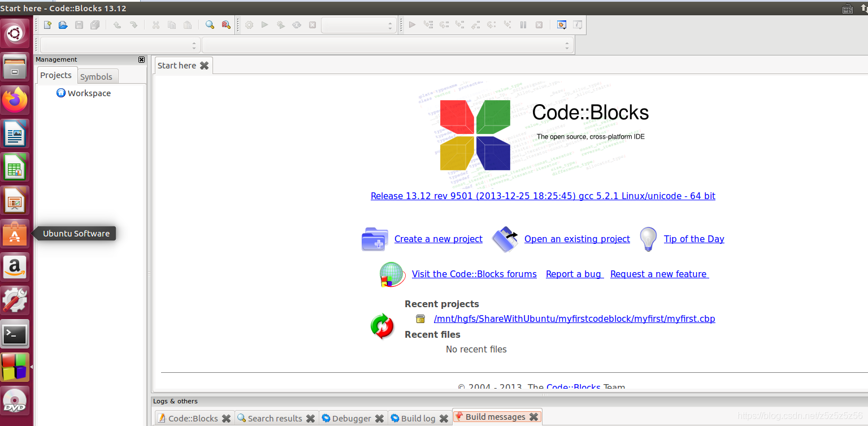Click the Save file toolbar icon
This screenshot has width=868, height=426.
(x=79, y=25)
